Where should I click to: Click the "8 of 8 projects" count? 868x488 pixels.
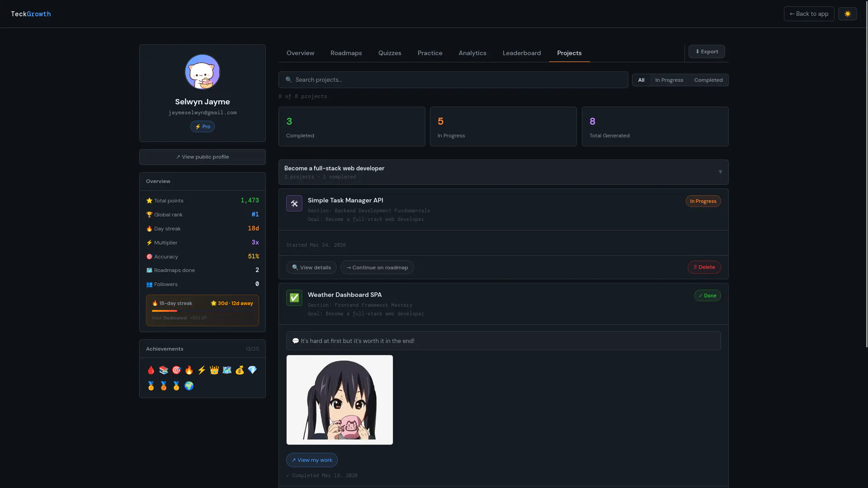click(303, 97)
